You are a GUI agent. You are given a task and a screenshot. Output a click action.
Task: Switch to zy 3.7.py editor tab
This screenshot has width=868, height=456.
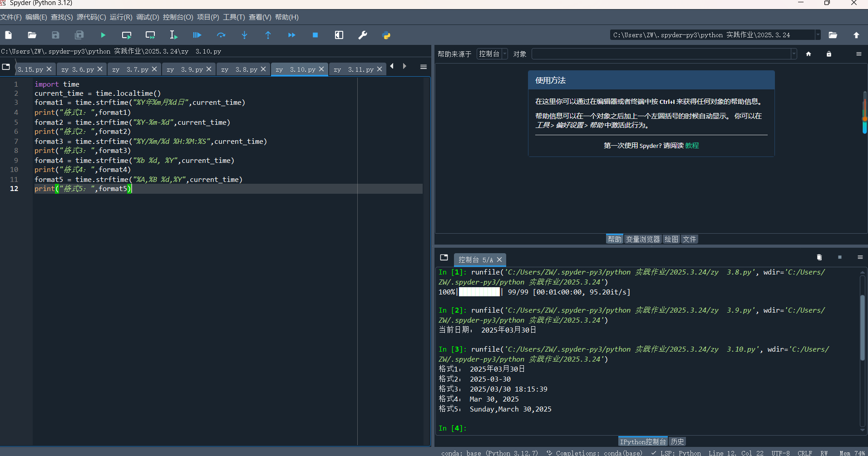(130, 69)
